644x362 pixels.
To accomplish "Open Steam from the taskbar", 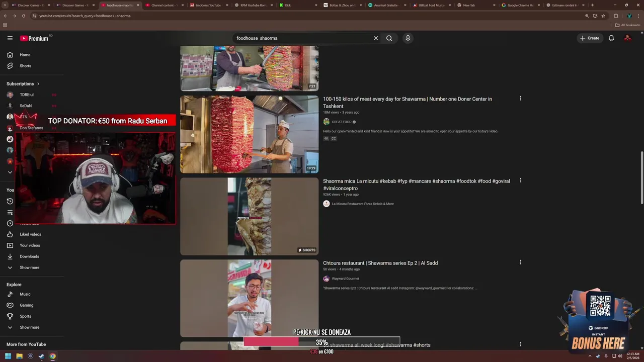I will tap(41, 356).
